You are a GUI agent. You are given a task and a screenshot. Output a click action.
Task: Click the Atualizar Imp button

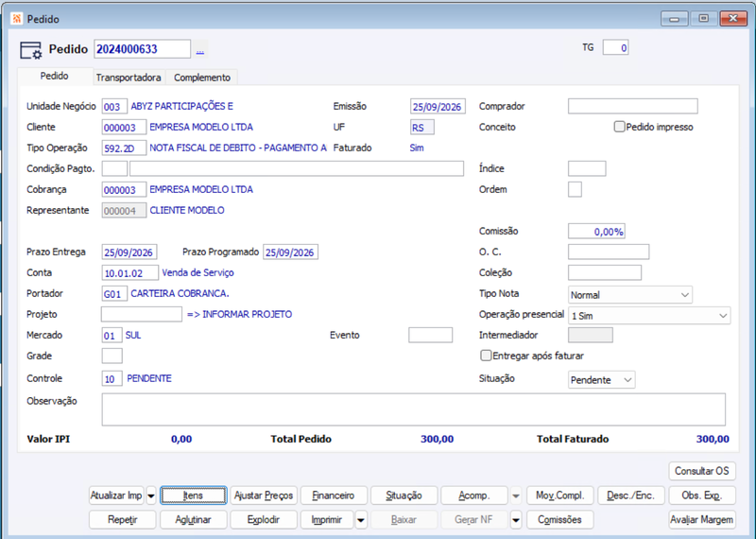point(116,496)
